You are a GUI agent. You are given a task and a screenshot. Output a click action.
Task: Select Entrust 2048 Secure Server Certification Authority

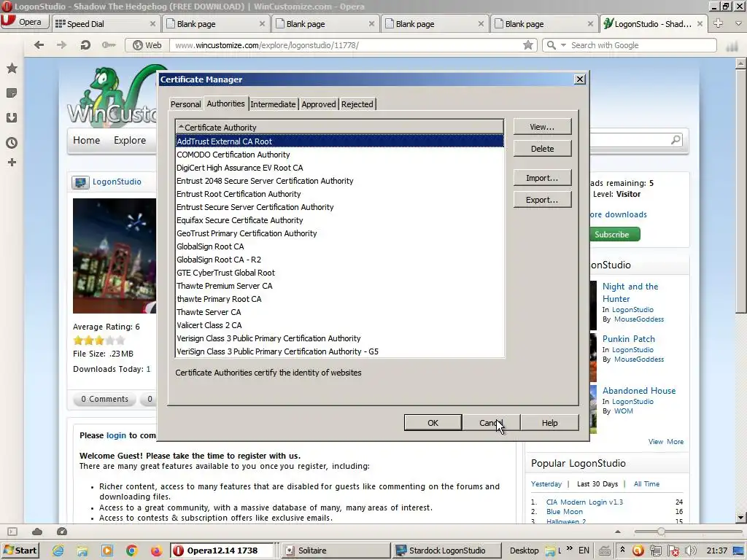point(340,181)
